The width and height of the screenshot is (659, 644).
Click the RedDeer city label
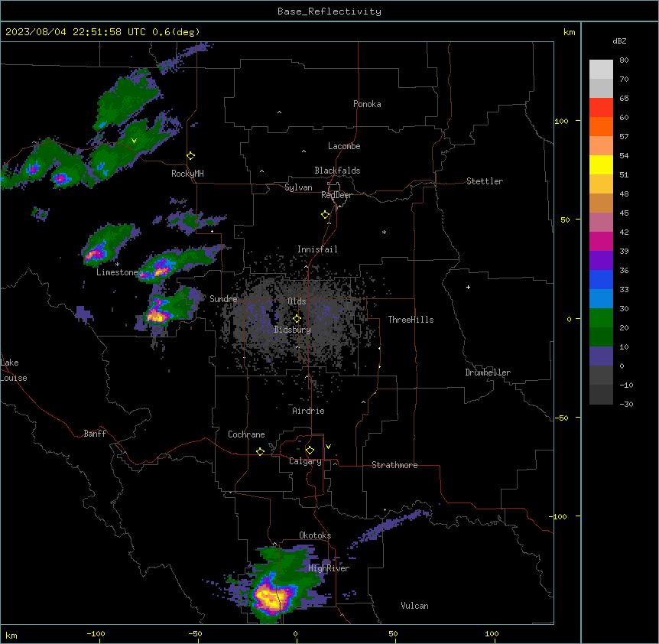point(336,195)
